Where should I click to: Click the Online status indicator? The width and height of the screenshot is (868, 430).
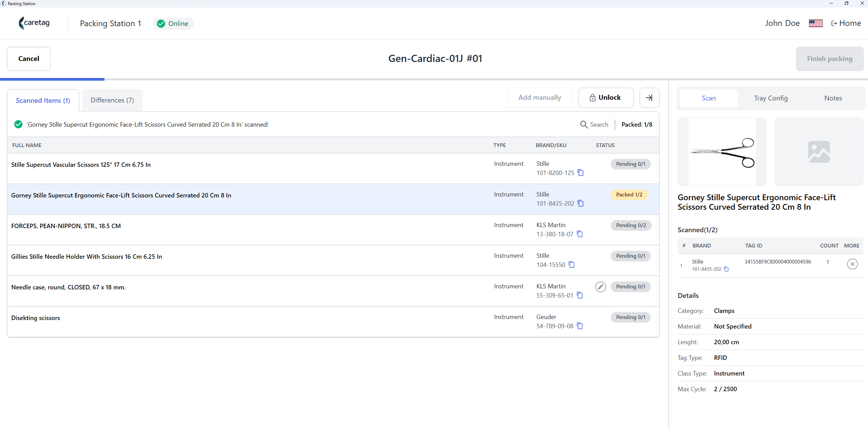(173, 23)
